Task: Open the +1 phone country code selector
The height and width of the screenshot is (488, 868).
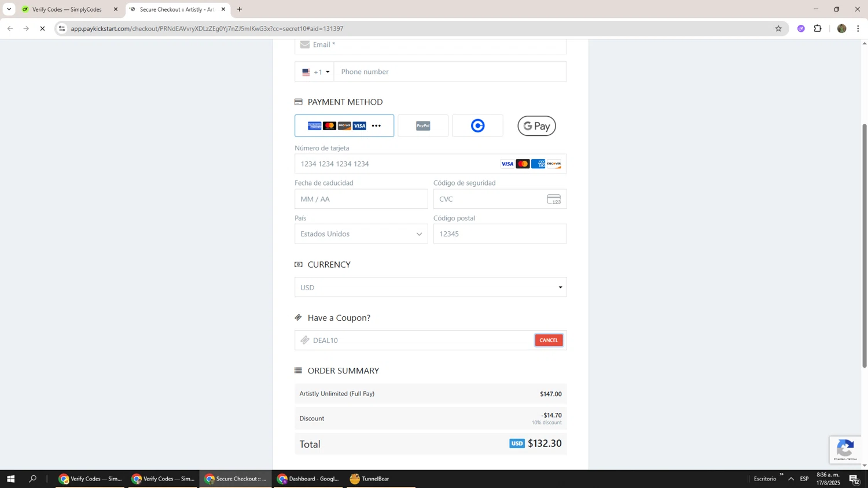Action: click(314, 72)
